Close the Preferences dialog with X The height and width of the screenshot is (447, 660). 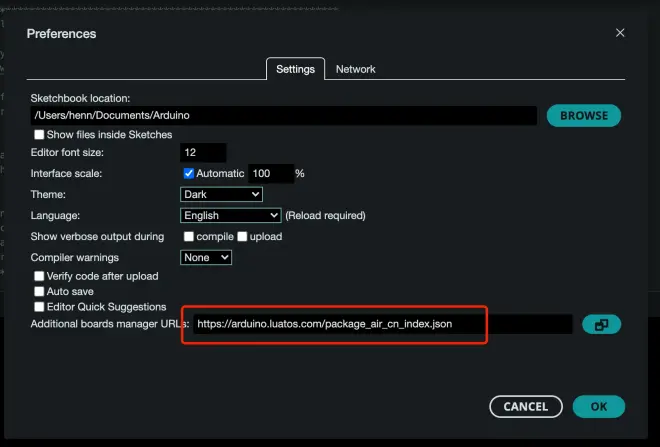click(x=620, y=33)
